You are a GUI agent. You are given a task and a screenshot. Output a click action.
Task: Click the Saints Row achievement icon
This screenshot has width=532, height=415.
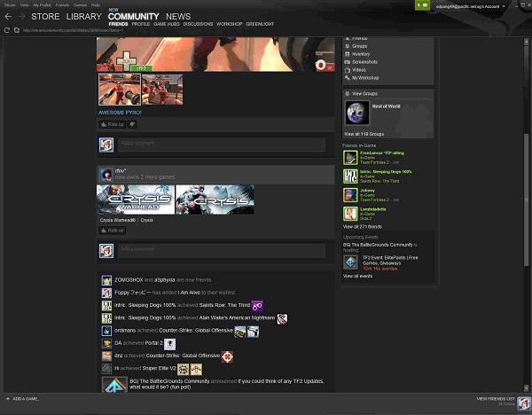click(257, 307)
